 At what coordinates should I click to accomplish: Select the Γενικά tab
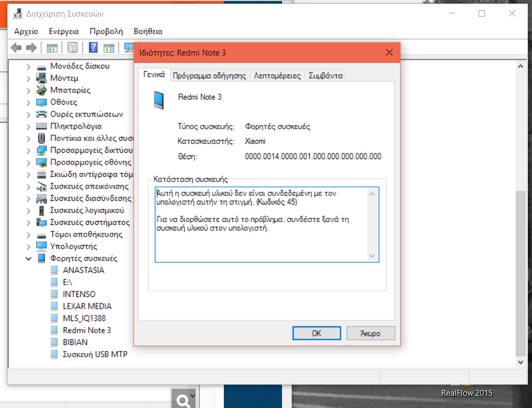coord(154,75)
